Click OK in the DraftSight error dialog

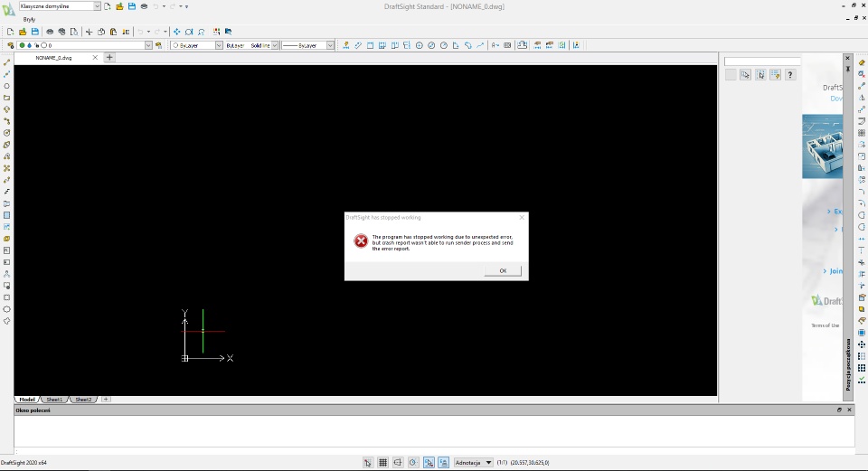click(503, 270)
